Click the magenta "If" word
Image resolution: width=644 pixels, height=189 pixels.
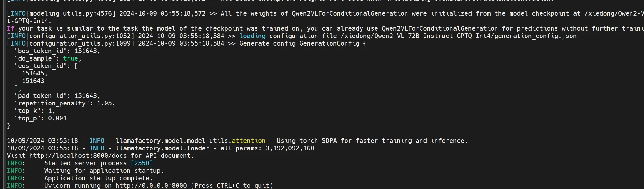coord(11,28)
